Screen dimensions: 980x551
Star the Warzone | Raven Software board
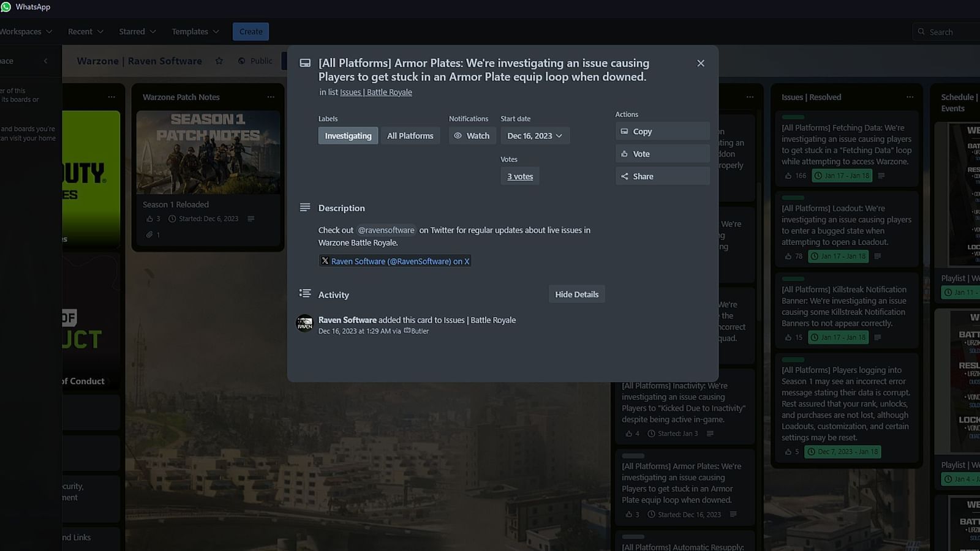(x=219, y=61)
